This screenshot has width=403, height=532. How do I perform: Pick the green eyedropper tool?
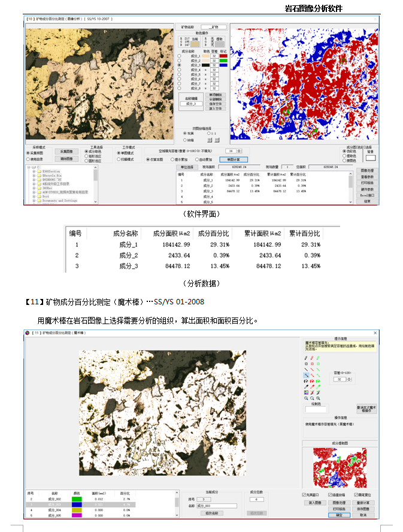(x=318, y=387)
